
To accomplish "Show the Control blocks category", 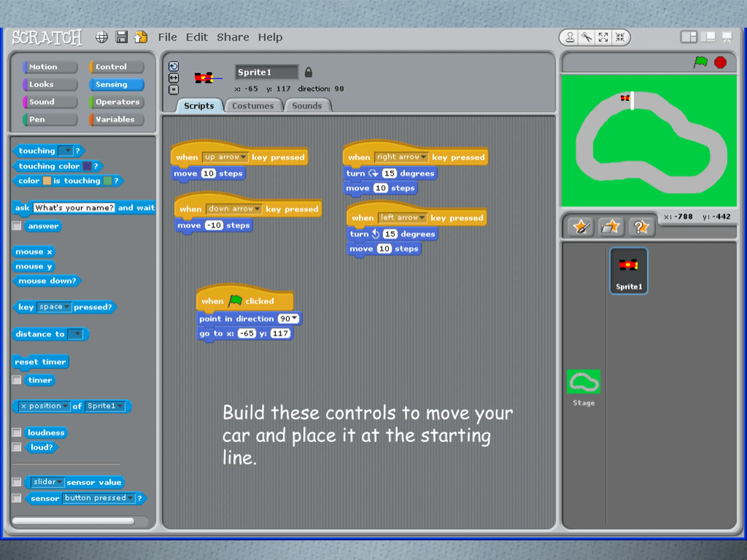I will pyautogui.click(x=116, y=67).
